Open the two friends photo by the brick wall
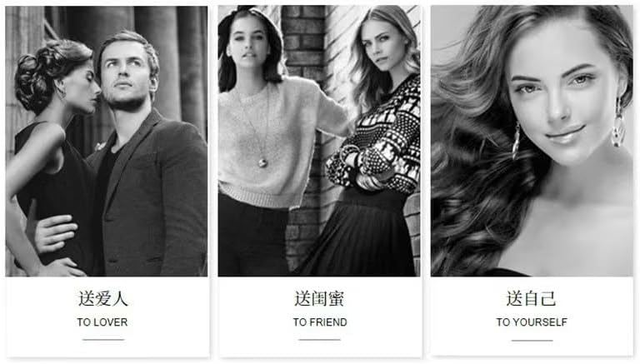The width and height of the screenshot is (640, 364). point(319,141)
